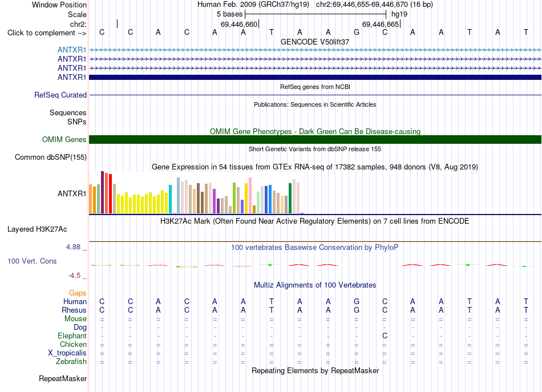Click the tallest dark-magenta GTEx expression bar

(102, 192)
